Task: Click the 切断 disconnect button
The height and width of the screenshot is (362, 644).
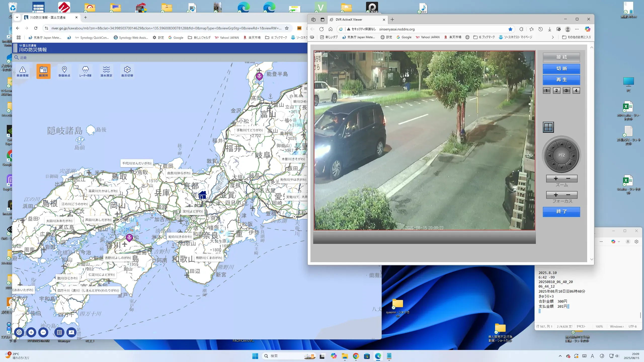Action: pos(561,69)
